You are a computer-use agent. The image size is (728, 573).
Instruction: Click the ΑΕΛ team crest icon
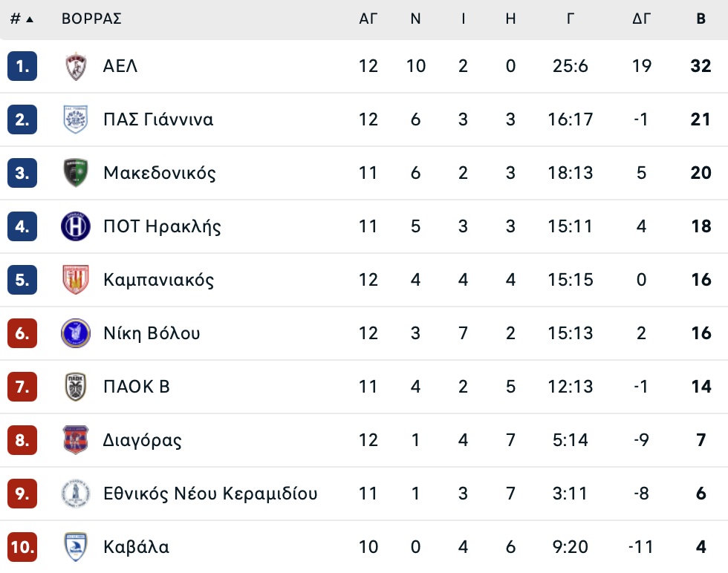pos(76,66)
